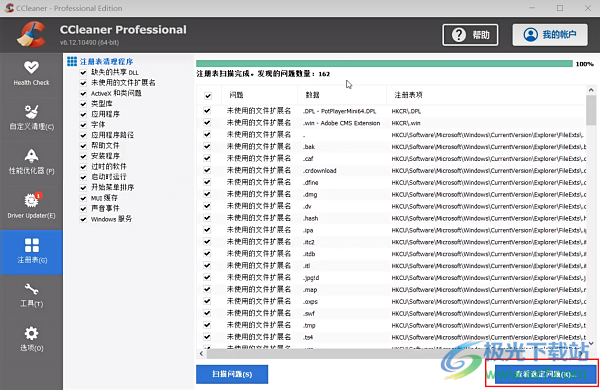
Task: Click the review selected issues button
Action: pyautogui.click(x=546, y=374)
